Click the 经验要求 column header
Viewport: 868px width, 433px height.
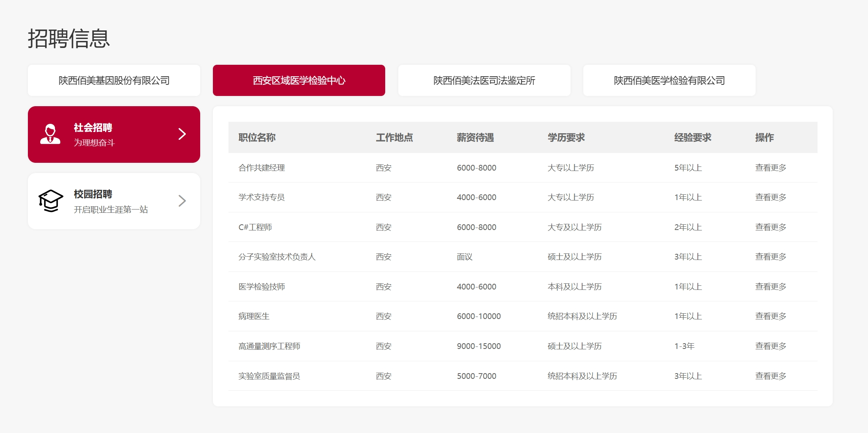point(693,137)
